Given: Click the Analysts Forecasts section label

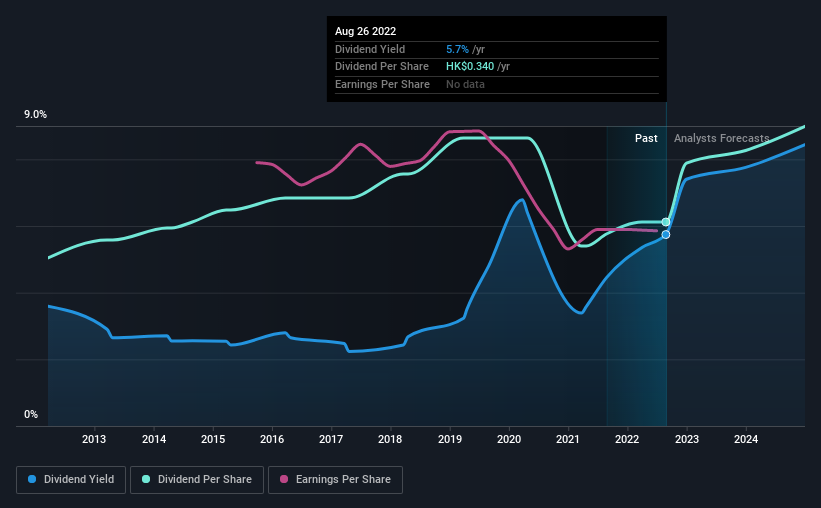Looking at the screenshot, I should [722, 138].
